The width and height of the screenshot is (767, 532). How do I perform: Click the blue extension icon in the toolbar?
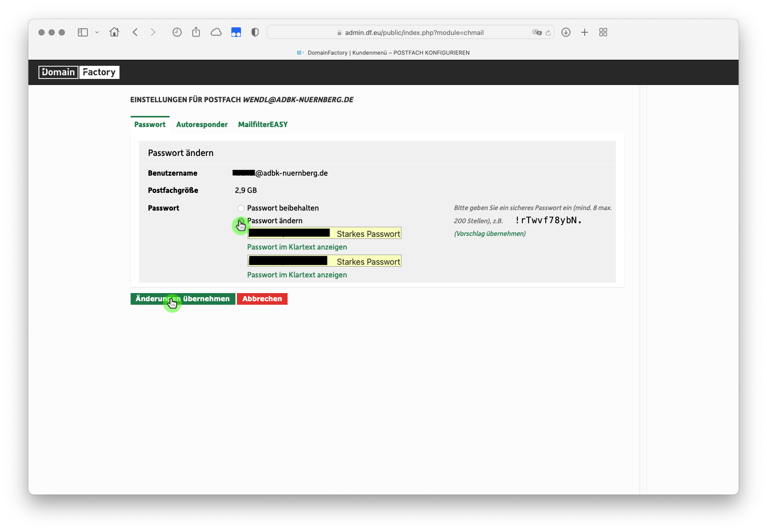(x=236, y=32)
